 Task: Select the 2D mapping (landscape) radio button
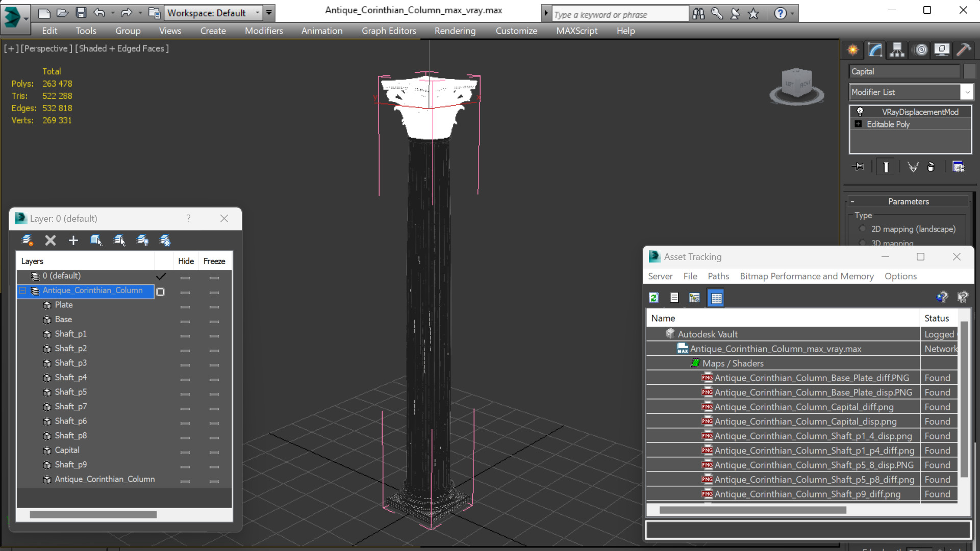click(863, 229)
